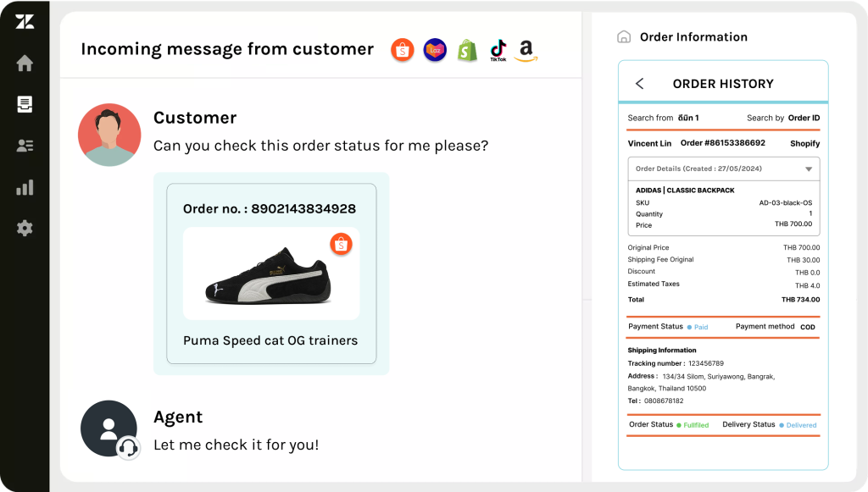Image resolution: width=868 pixels, height=492 pixels.
Task: Open the Admin settings gear icon
Action: click(25, 228)
